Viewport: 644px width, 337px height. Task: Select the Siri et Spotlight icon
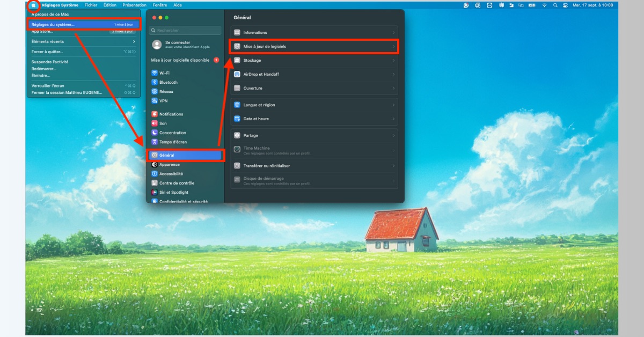[x=155, y=192]
